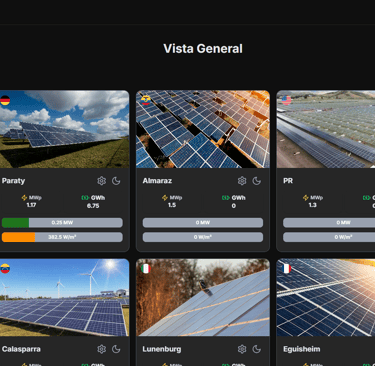
Task: Toggle moon icon on Paraty card
Action: (116, 181)
